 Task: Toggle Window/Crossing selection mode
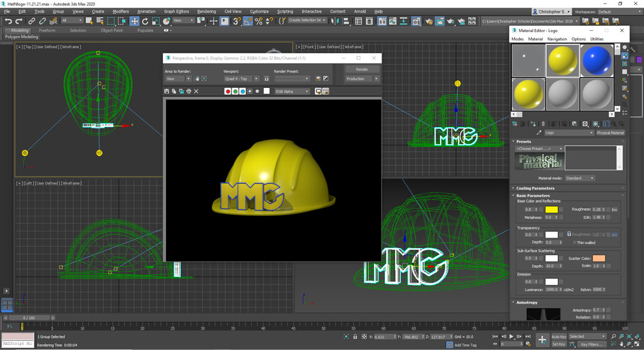click(122, 21)
